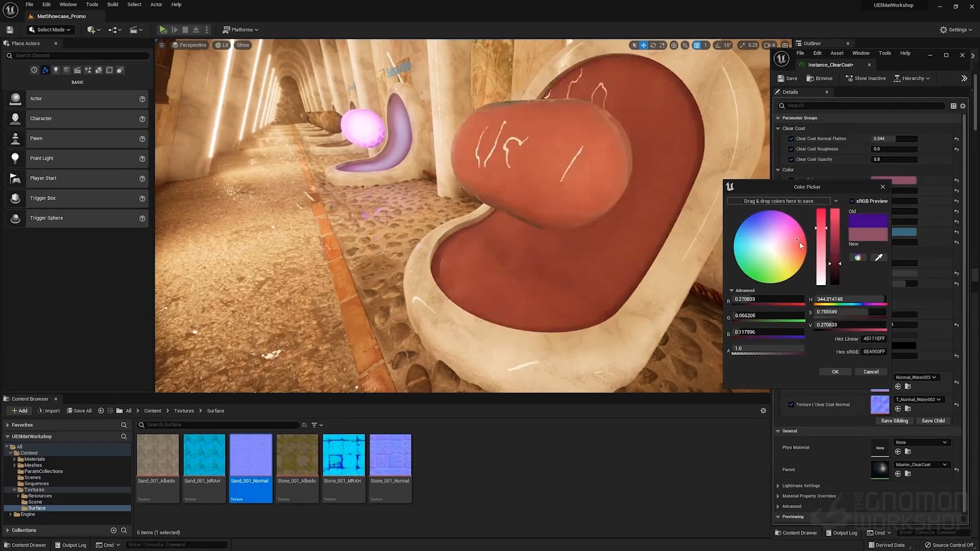Open the Build menu
980x551 pixels.
[x=113, y=5]
